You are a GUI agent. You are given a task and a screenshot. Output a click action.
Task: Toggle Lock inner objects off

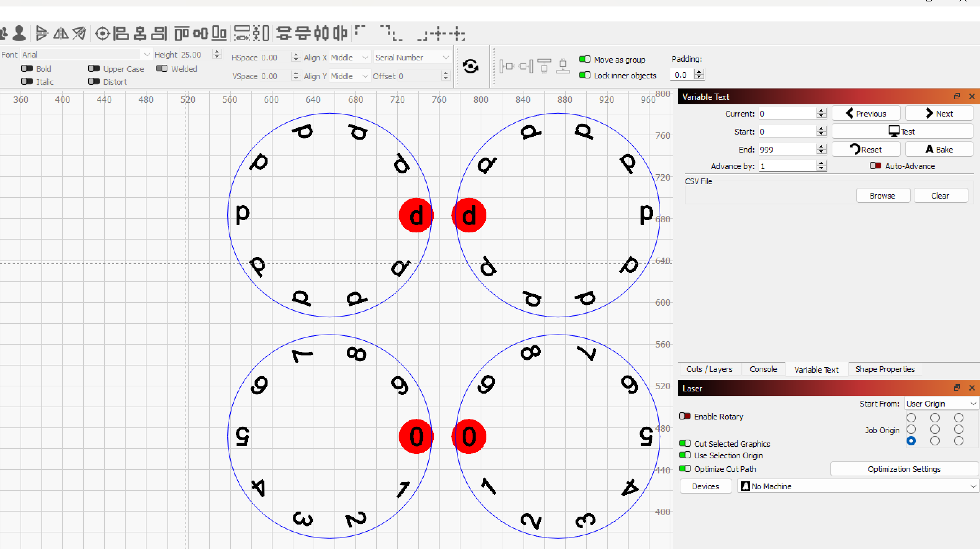585,75
